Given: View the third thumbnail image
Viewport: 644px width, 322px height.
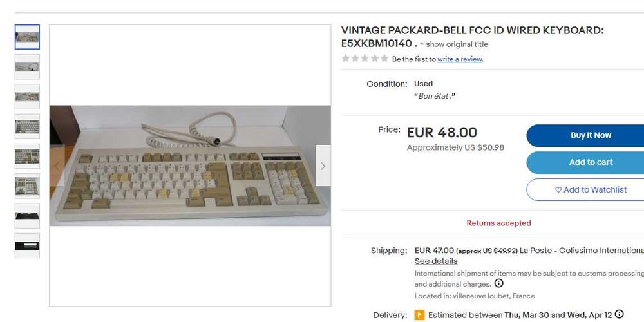Looking at the screenshot, I should (x=27, y=97).
